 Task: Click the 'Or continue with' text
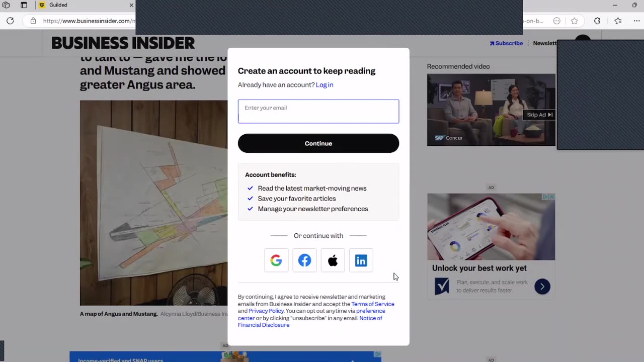pyautogui.click(x=318, y=236)
